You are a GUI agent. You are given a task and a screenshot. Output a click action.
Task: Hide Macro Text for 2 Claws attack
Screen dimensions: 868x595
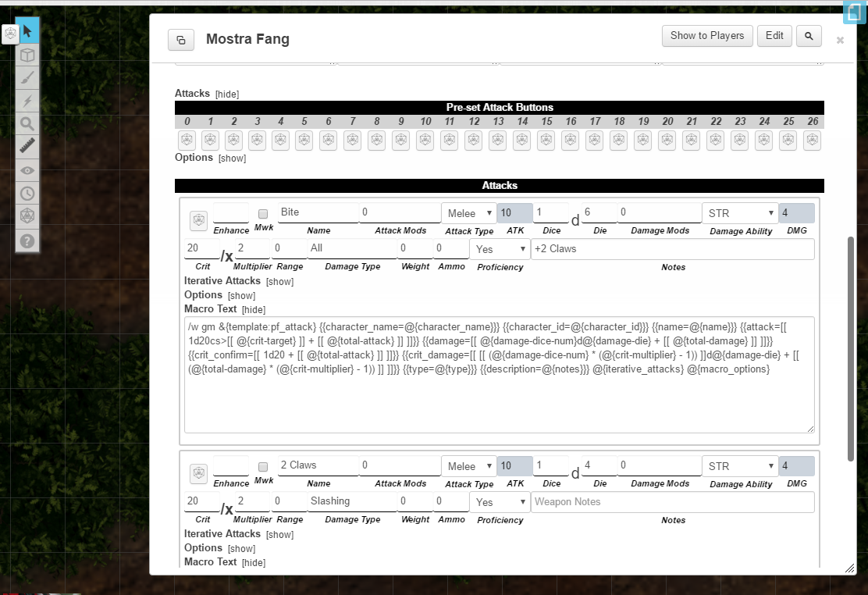[x=254, y=563]
